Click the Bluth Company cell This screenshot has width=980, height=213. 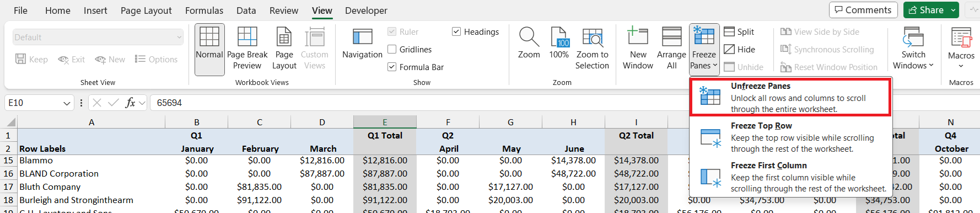(91, 187)
